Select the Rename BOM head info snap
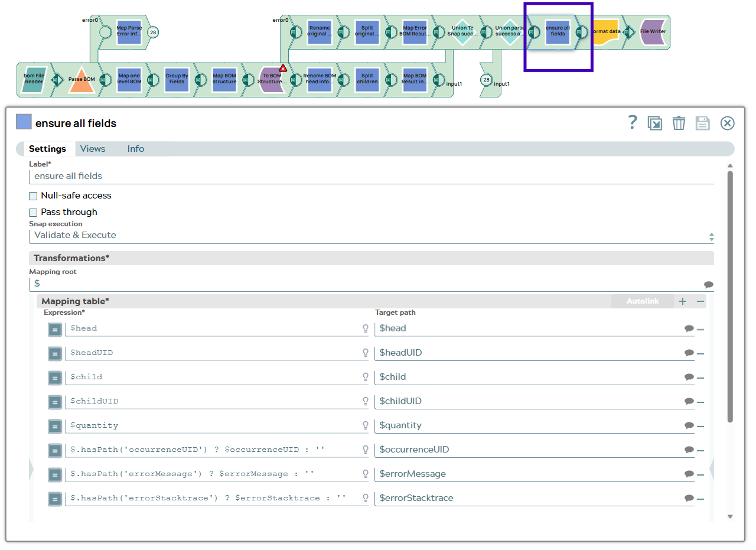 pyautogui.click(x=320, y=79)
